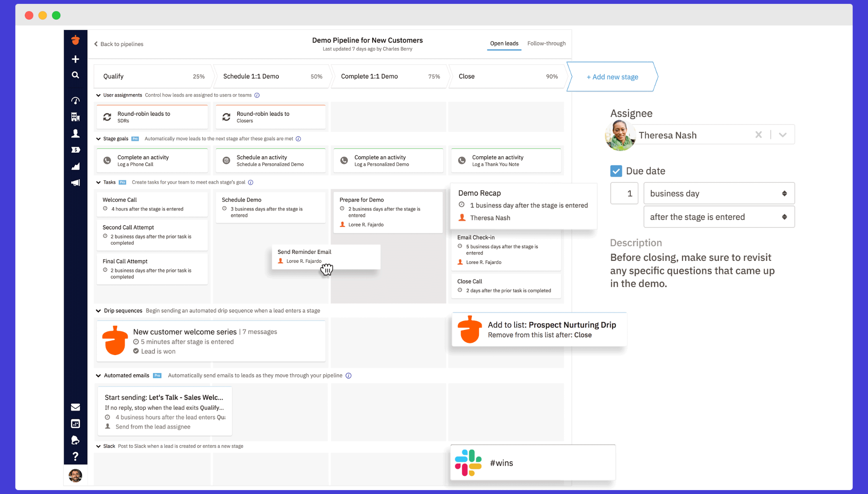Viewport: 868px width, 494px height.
Task: Click calendar icon on Schedule a Personalized Demo goal
Action: pyautogui.click(x=226, y=161)
